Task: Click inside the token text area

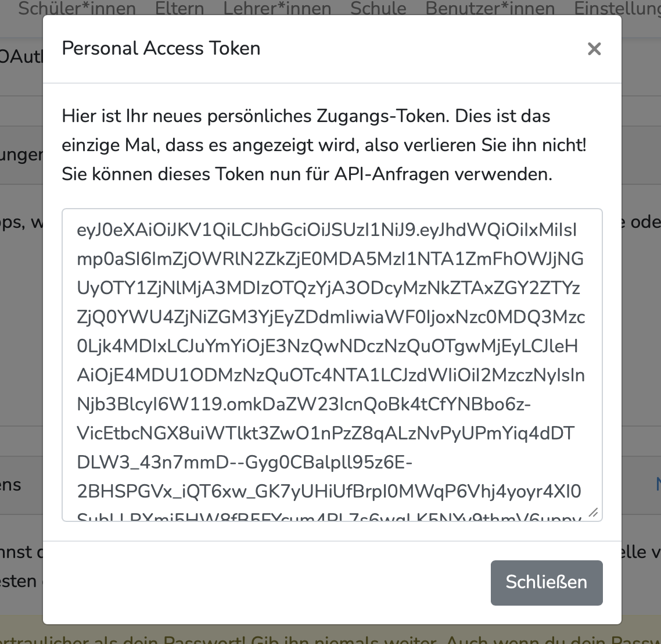Action: pos(331,360)
